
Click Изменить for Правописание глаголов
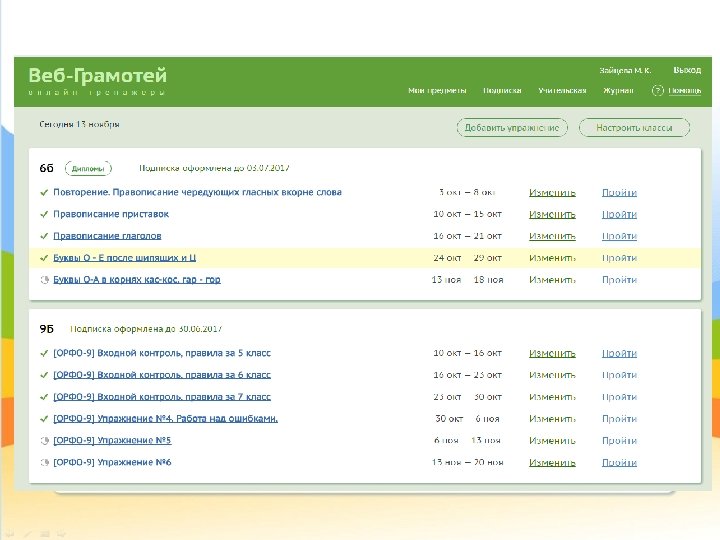click(552, 236)
